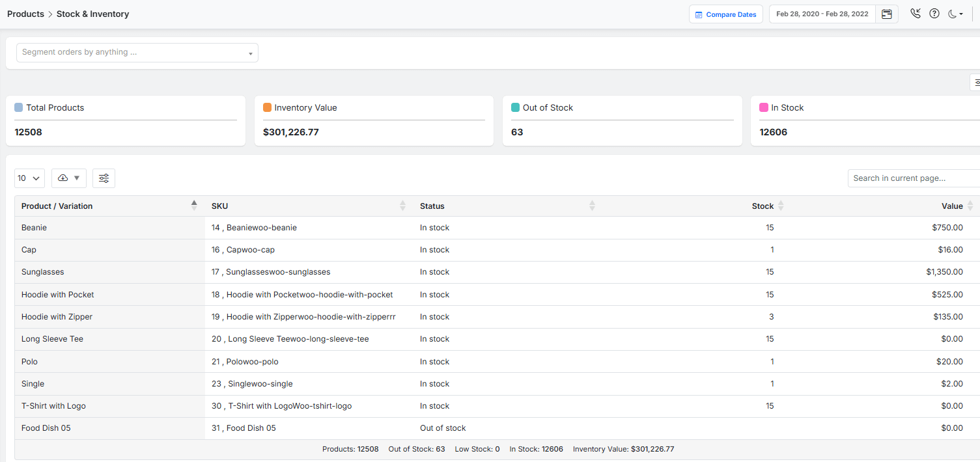
Task: Sort table by Product / Variation arrows
Action: (x=193, y=206)
